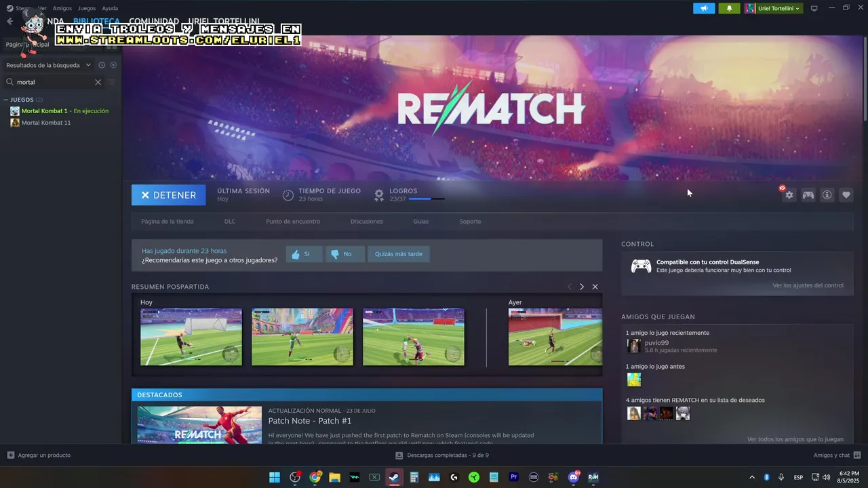Open Guías tab
The image size is (868, 488).
click(x=421, y=222)
